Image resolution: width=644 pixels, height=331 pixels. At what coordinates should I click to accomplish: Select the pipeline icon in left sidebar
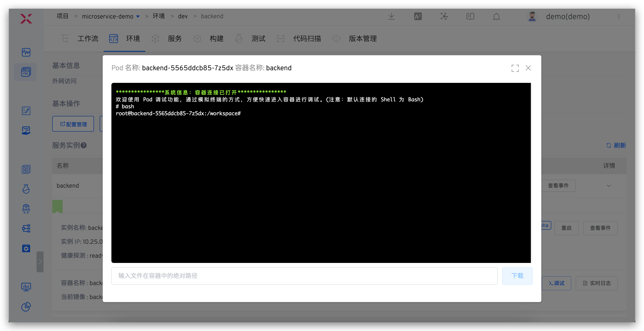coord(26,228)
